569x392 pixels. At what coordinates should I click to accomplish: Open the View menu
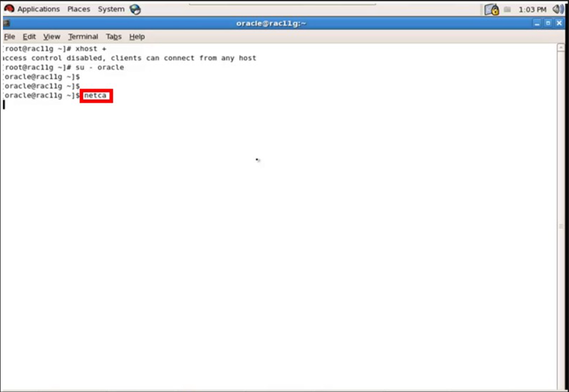[x=51, y=37]
